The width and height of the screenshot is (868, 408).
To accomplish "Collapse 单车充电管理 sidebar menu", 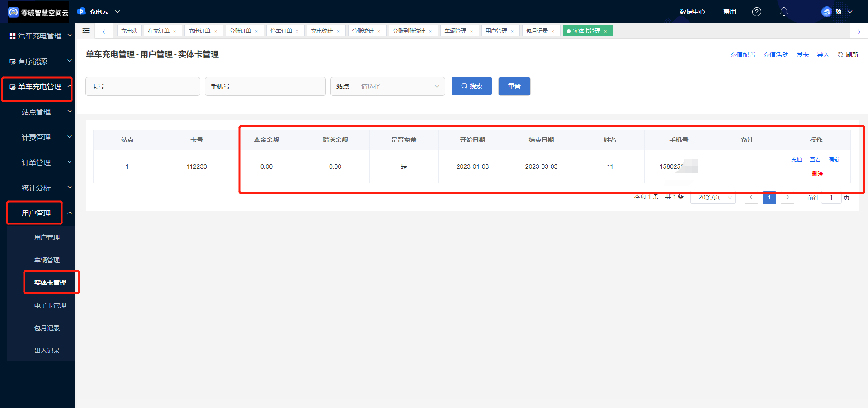I will point(37,86).
